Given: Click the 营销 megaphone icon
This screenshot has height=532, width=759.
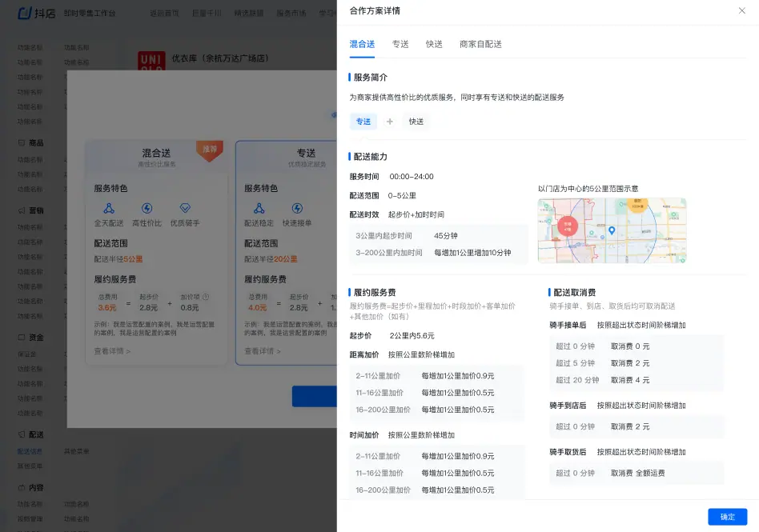Looking at the screenshot, I should [x=22, y=210].
